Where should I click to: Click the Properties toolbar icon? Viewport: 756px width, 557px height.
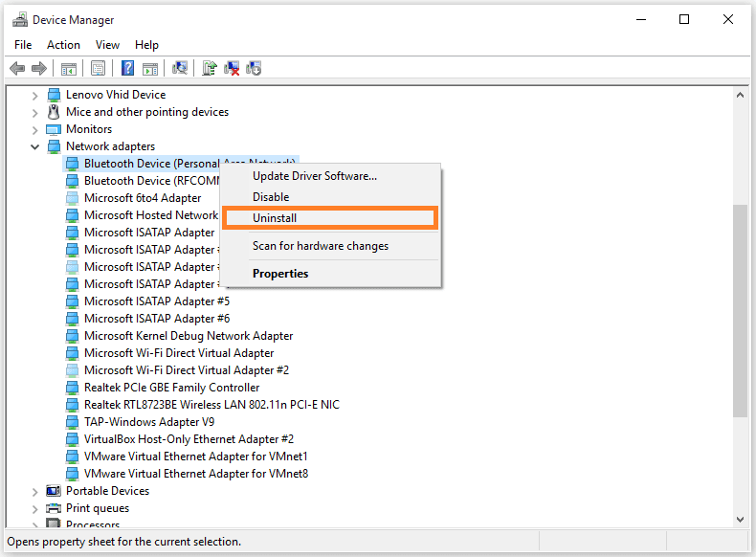click(x=98, y=69)
